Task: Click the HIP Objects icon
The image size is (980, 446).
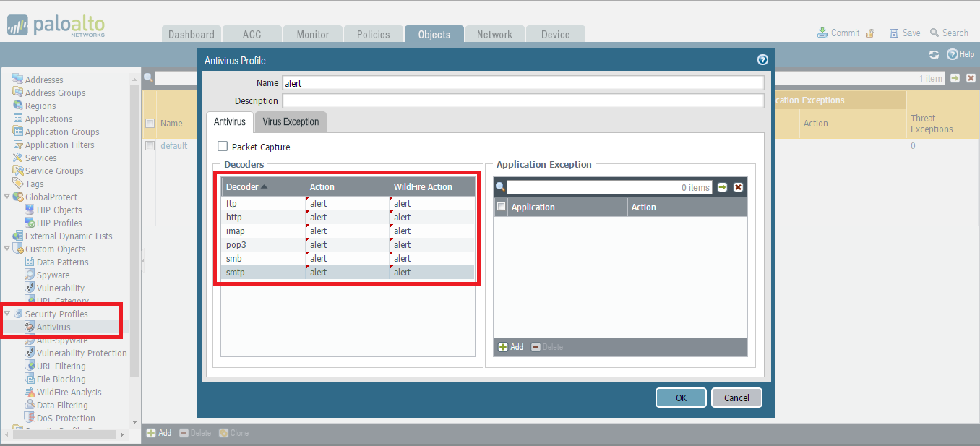Action: pyautogui.click(x=30, y=209)
